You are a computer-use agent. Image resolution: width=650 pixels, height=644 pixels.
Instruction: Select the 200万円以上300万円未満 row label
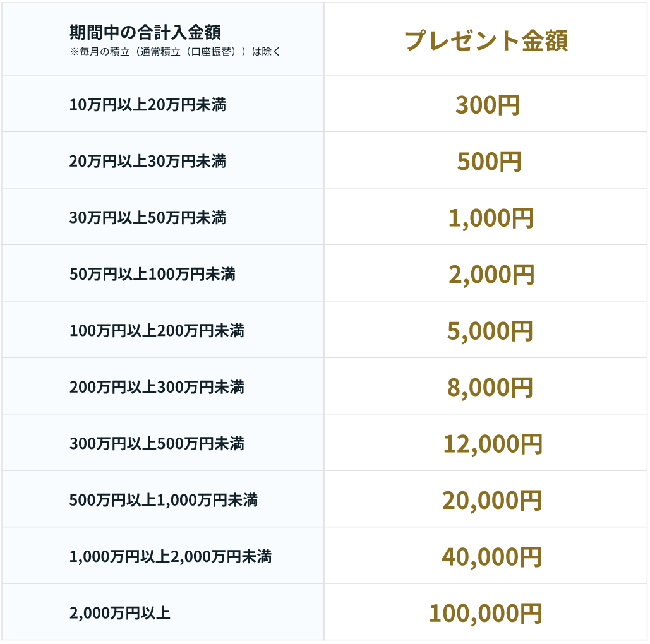[x=157, y=387]
